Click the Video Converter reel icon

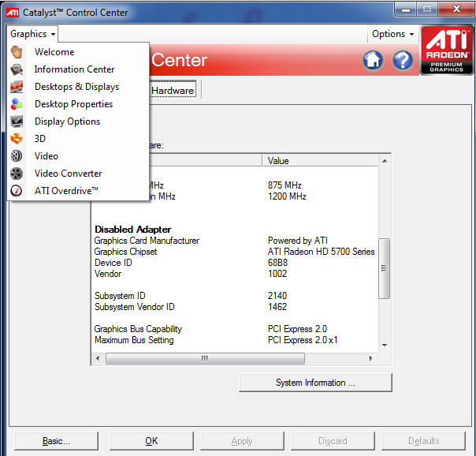coord(17,174)
